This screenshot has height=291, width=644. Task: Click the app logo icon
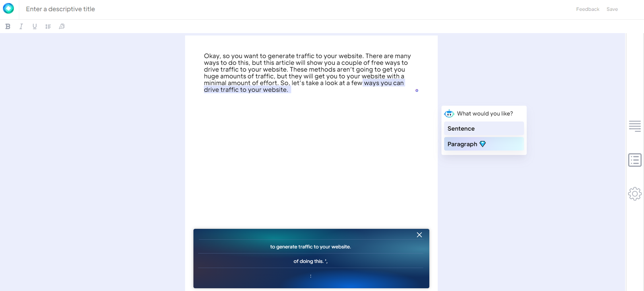(x=8, y=8)
